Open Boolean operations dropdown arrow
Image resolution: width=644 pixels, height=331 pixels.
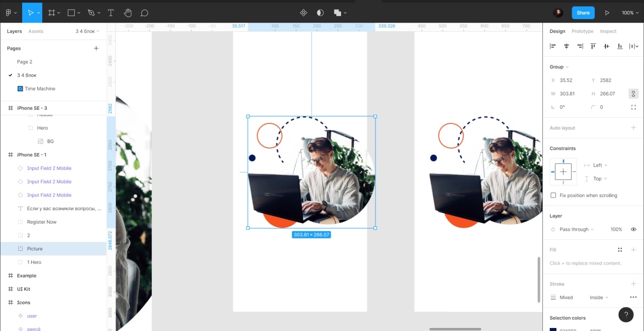(345, 13)
